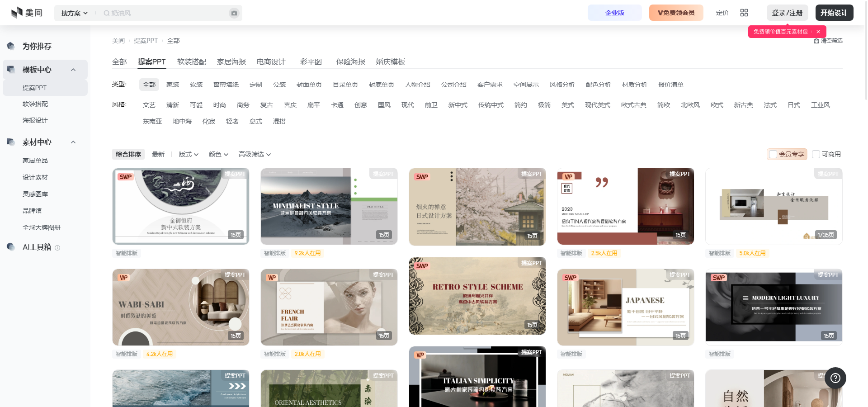The height and width of the screenshot is (407, 868).
Task: Click the 登录/注册 button
Action: coord(787,13)
